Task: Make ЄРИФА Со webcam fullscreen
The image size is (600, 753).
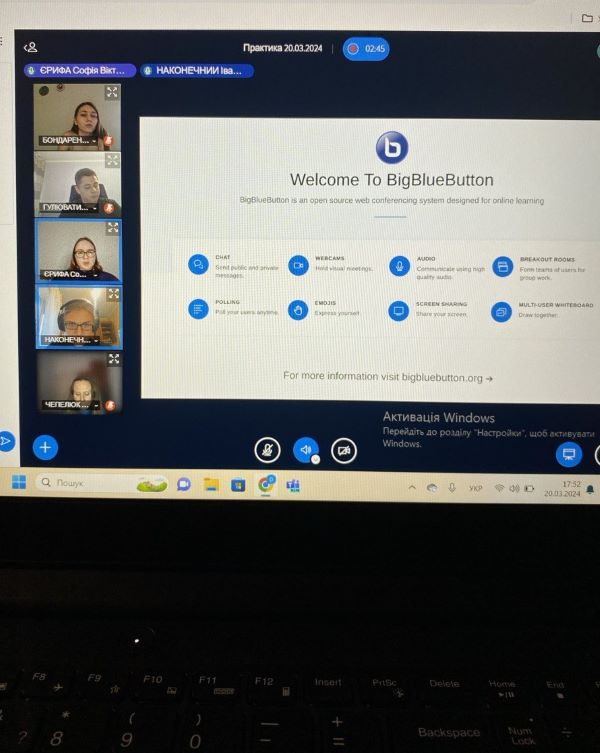Action: pos(113,228)
